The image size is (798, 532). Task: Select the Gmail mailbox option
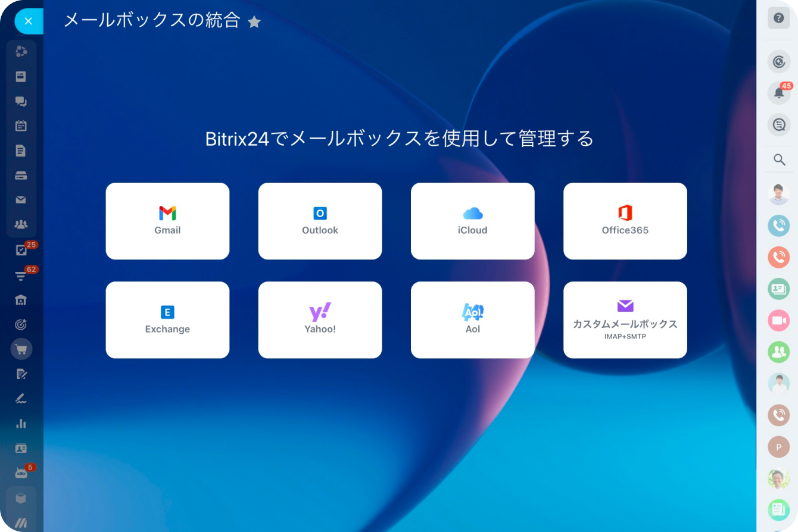(x=167, y=221)
